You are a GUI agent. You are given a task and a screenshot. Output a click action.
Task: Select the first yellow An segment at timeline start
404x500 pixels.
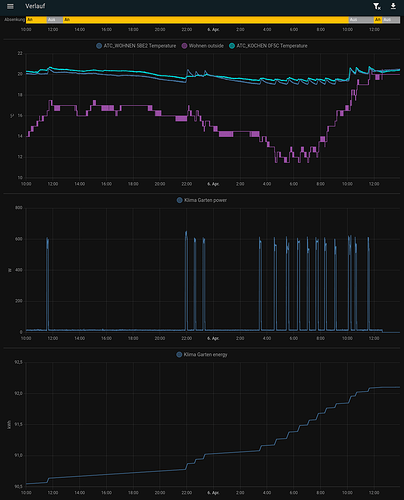click(36, 20)
